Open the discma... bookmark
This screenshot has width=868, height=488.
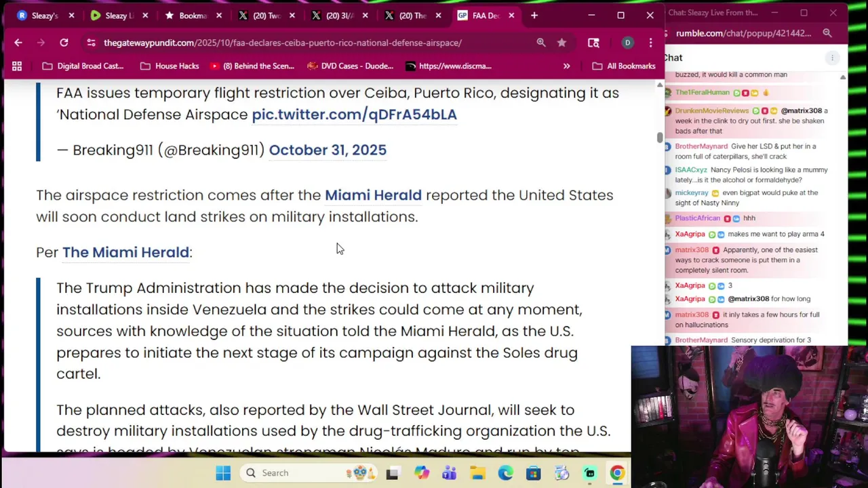coord(448,66)
